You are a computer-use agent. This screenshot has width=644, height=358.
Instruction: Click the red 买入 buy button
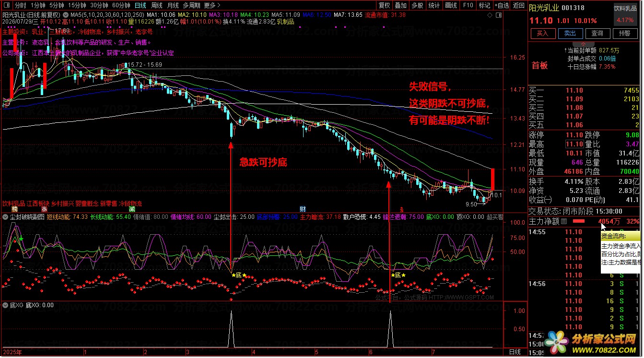[x=542, y=33]
